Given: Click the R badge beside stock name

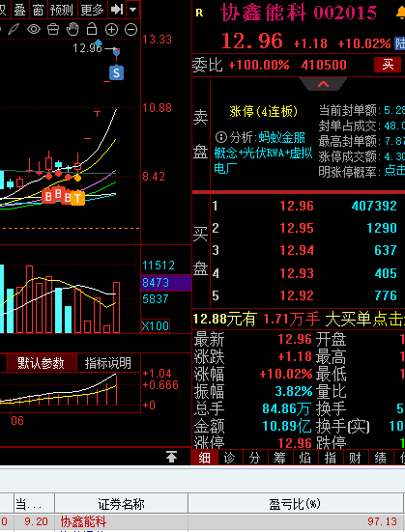Looking at the screenshot, I should click(199, 14).
